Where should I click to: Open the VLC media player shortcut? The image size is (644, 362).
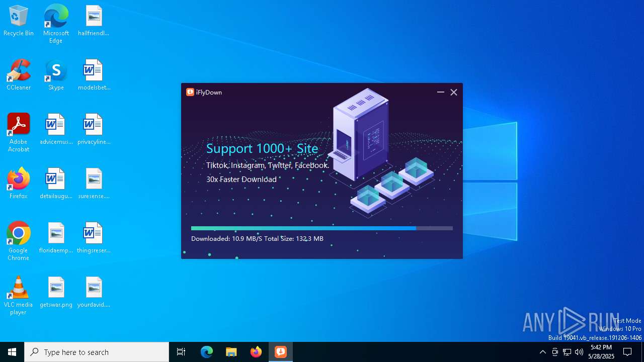pyautogui.click(x=19, y=296)
